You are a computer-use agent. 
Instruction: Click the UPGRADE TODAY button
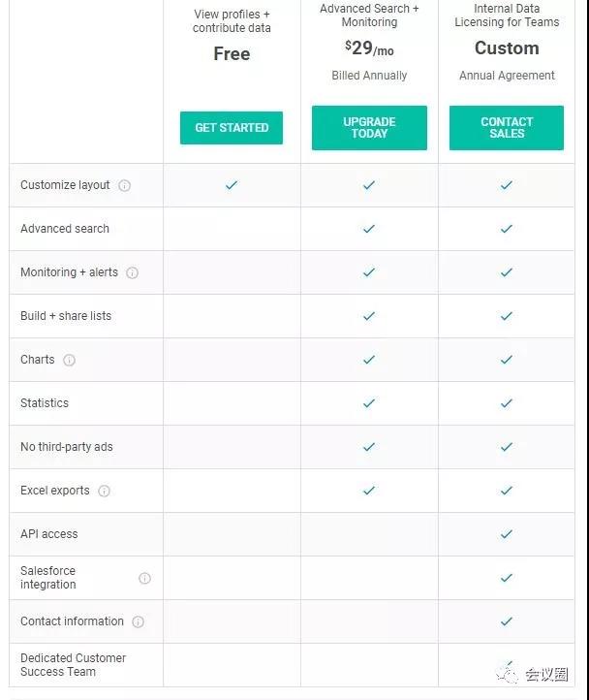point(369,128)
